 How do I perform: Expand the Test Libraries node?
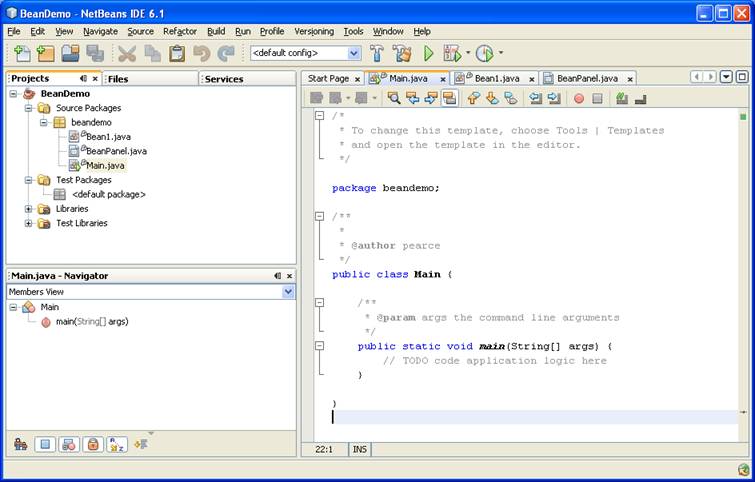tap(28, 223)
